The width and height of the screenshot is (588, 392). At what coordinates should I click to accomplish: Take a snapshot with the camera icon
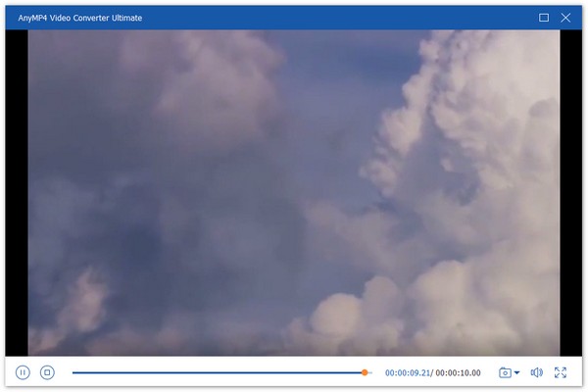[505, 372]
